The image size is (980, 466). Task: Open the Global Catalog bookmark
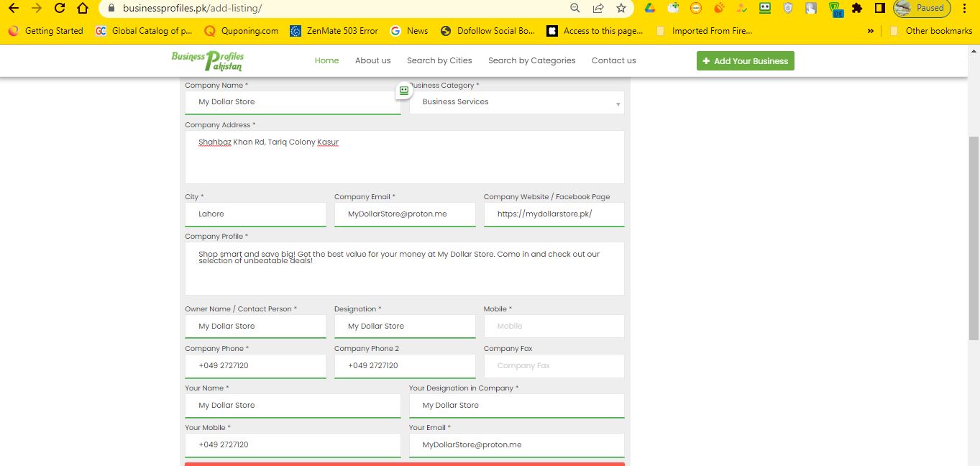coord(144,31)
